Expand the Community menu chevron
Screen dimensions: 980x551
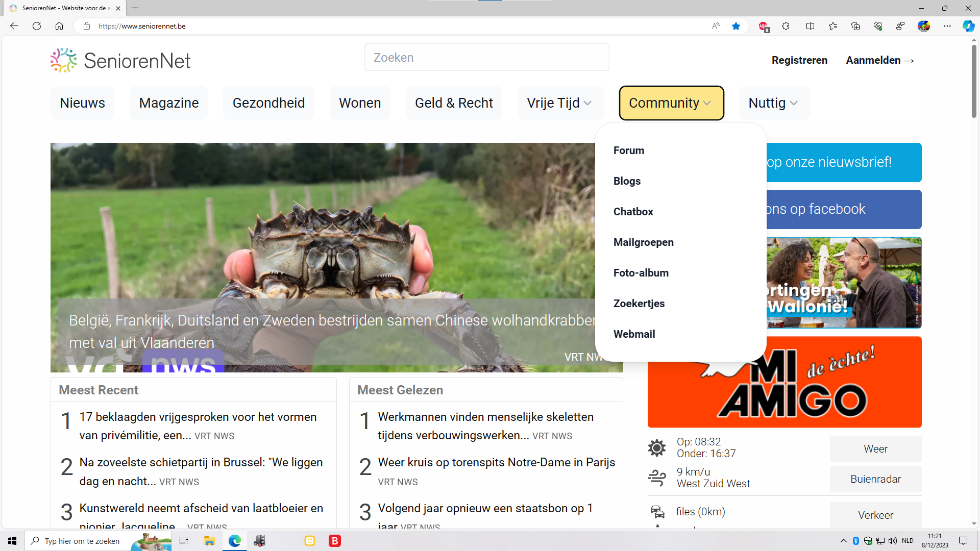(x=707, y=103)
